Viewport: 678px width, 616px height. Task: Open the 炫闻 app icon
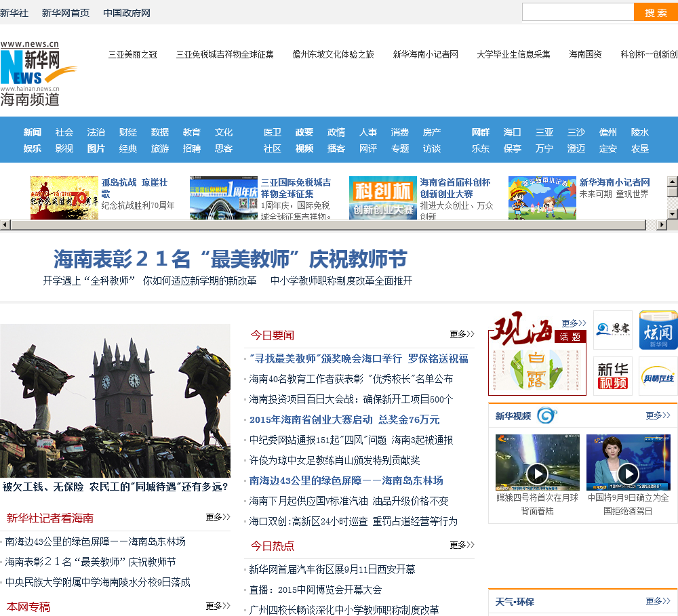[x=658, y=330]
